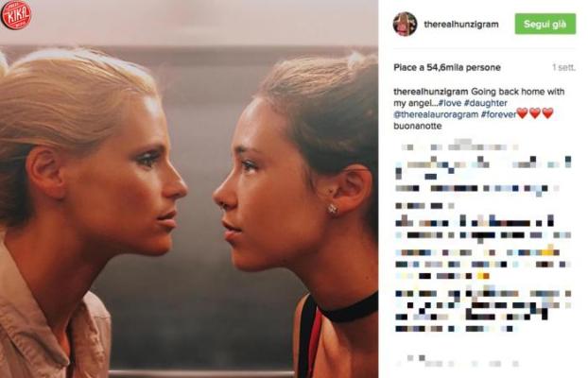Click the red KIKA logo badge
This screenshot has width=588, height=378.
pyautogui.click(x=16, y=14)
